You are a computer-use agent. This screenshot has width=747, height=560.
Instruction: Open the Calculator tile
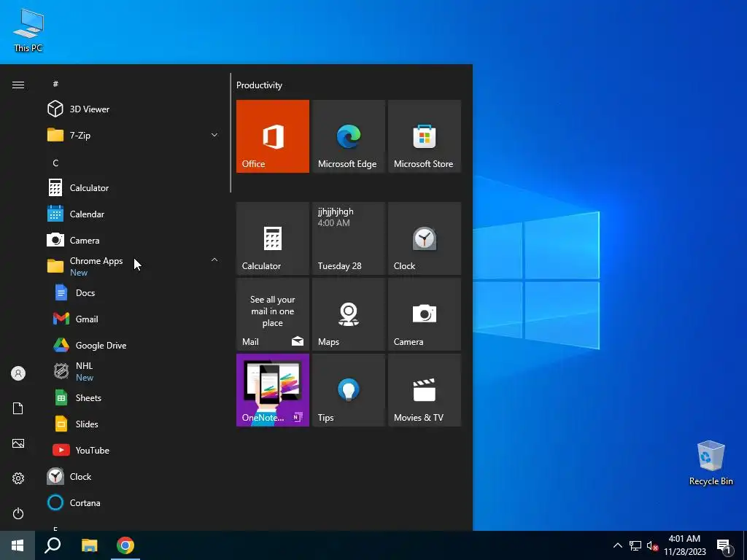tap(273, 238)
